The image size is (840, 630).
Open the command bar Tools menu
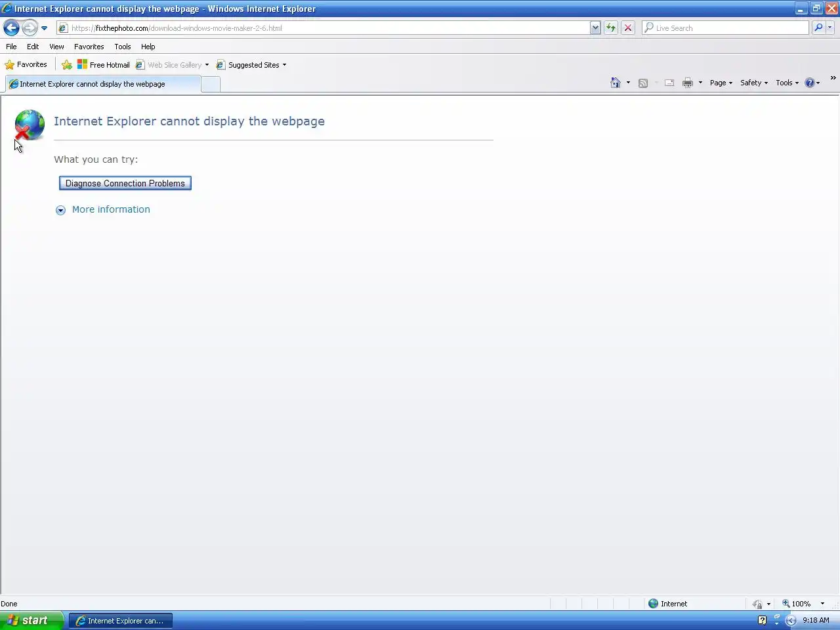(x=787, y=83)
